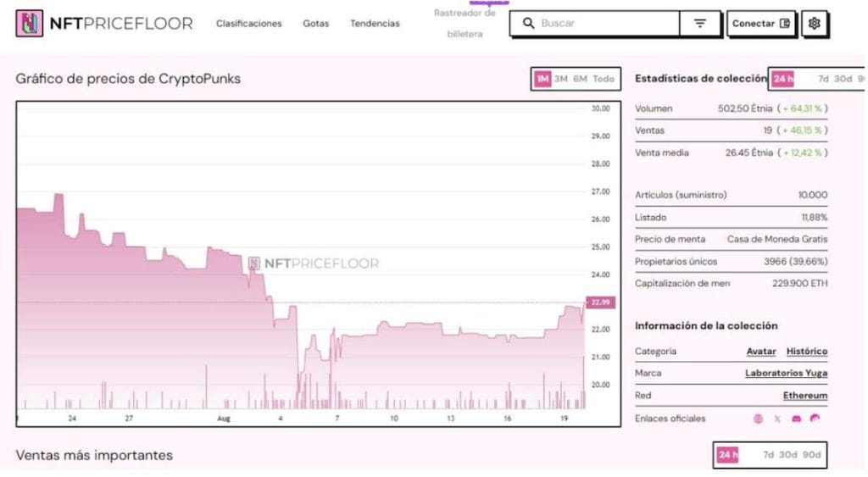The width and height of the screenshot is (868, 477).
Task: Open the official Discord link icon
Action: [x=796, y=419]
